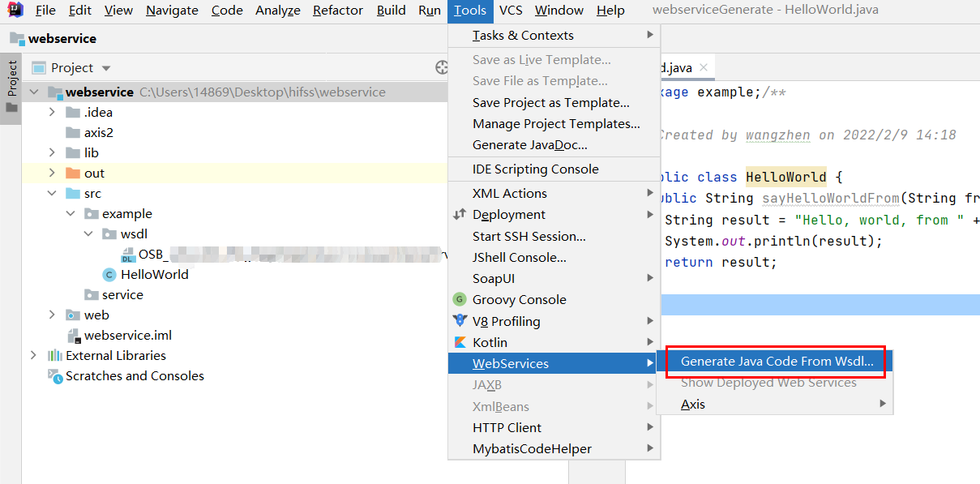Viewport: 980px width, 484px height.
Task: Click webservice in the breadcrumb bar
Action: click(62, 38)
